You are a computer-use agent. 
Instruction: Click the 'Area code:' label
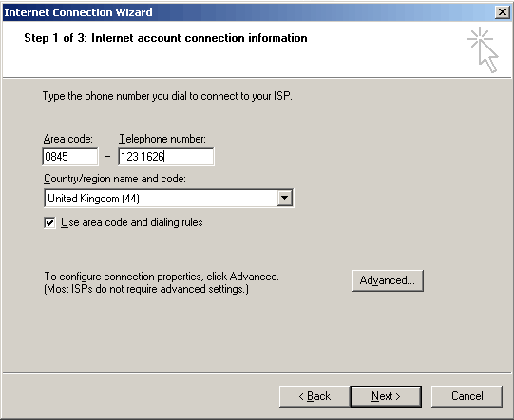pos(68,139)
